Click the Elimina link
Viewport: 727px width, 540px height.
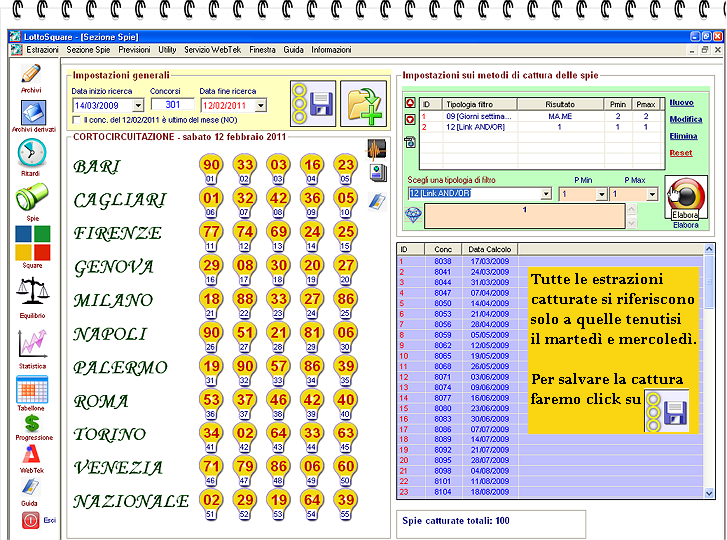click(683, 136)
